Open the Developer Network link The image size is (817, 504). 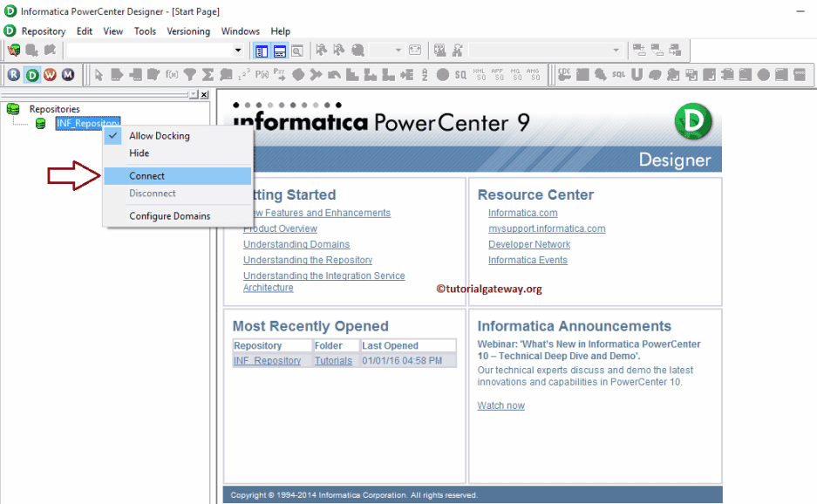click(x=529, y=244)
